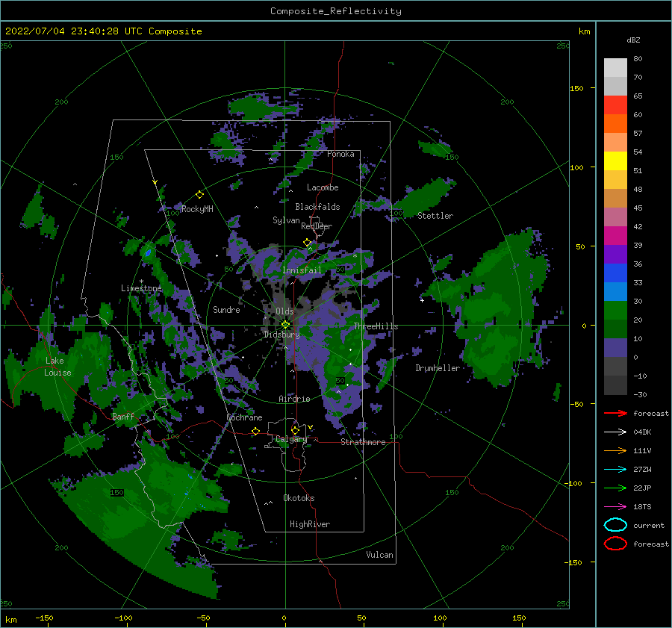Screen dimensions: 672x628
Task: Select the purple 39–36 dBZ swatch
Action: (x=615, y=255)
